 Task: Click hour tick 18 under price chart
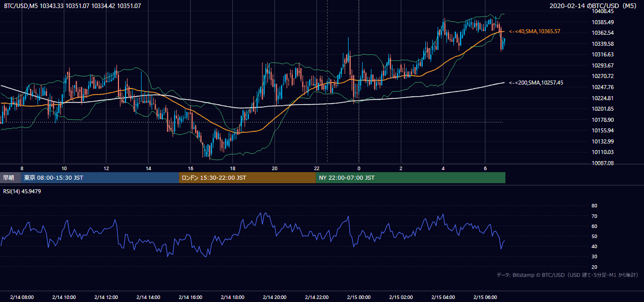(x=232, y=168)
